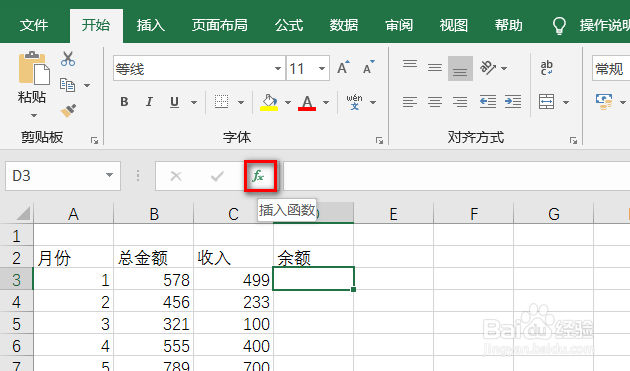Open the font name dropdown
The image size is (630, 371).
point(278,68)
